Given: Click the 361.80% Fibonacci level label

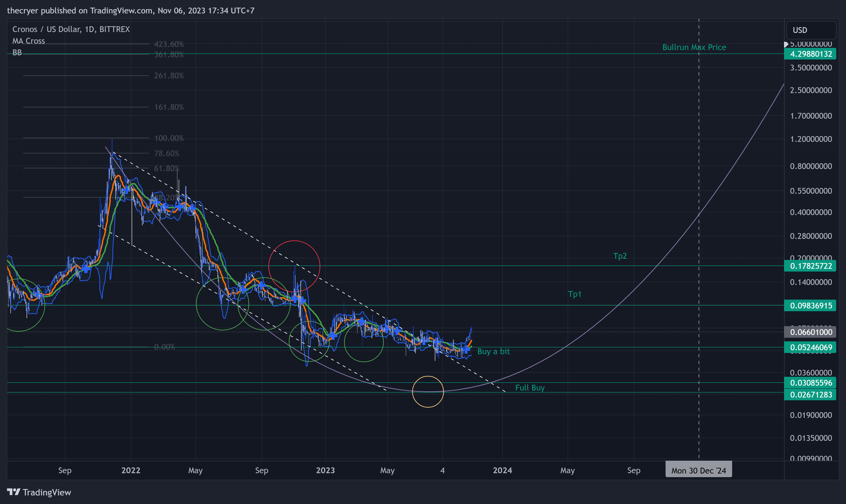Looking at the screenshot, I should point(169,55).
